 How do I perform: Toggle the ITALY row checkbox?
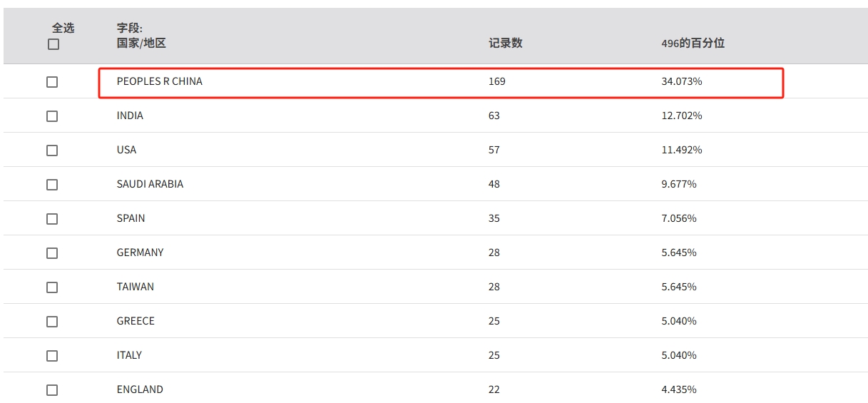(52, 356)
